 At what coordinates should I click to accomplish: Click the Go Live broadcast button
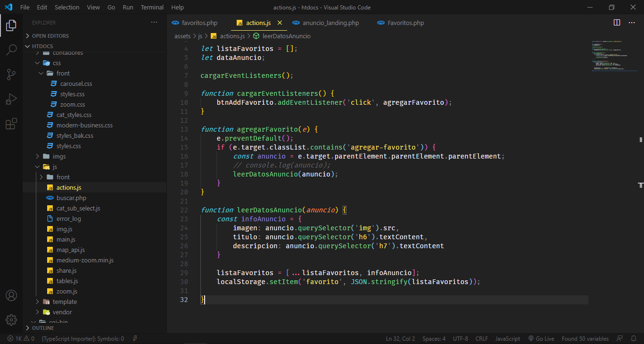pos(541,338)
